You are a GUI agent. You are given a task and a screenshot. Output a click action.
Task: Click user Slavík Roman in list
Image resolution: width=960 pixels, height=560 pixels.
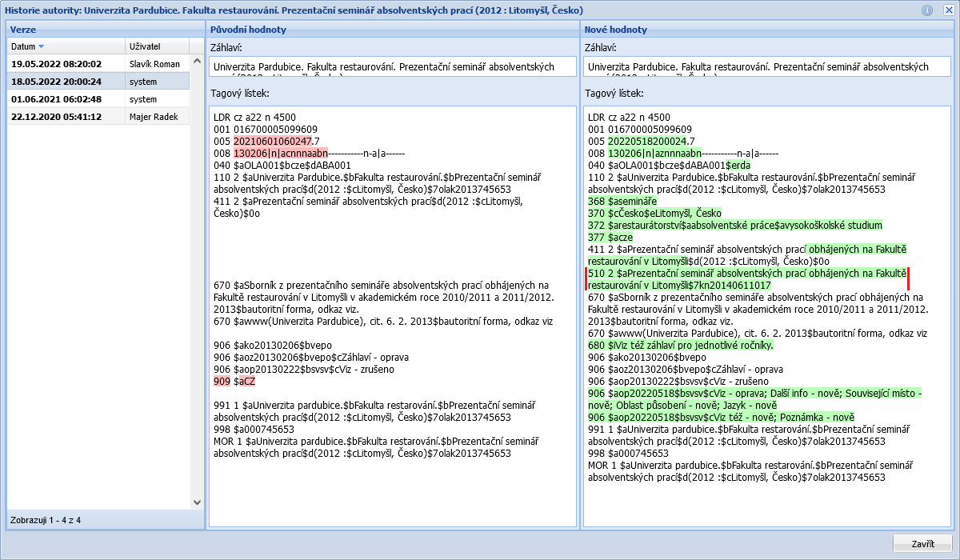point(155,63)
